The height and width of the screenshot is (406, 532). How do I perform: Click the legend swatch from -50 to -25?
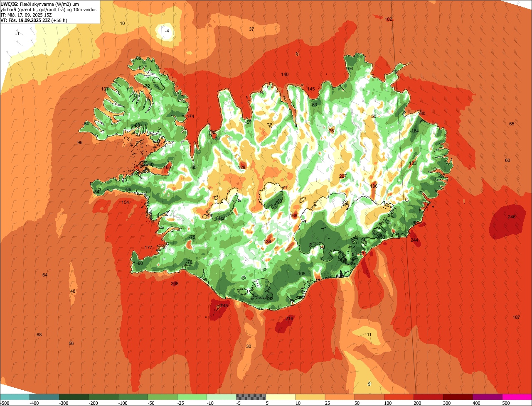[x=163, y=397]
